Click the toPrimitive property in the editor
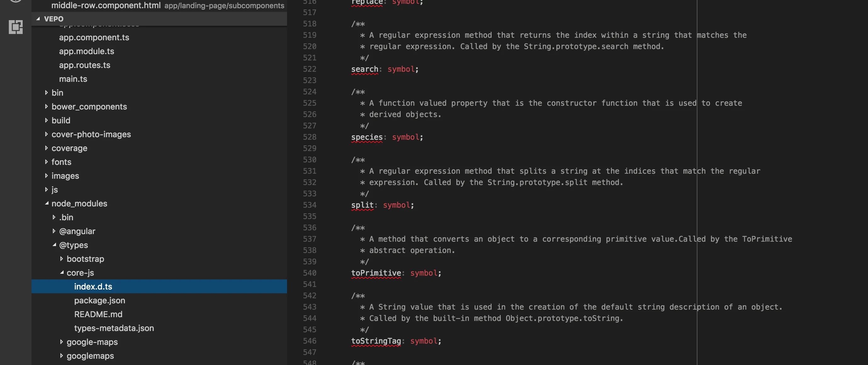868x365 pixels. click(376, 273)
